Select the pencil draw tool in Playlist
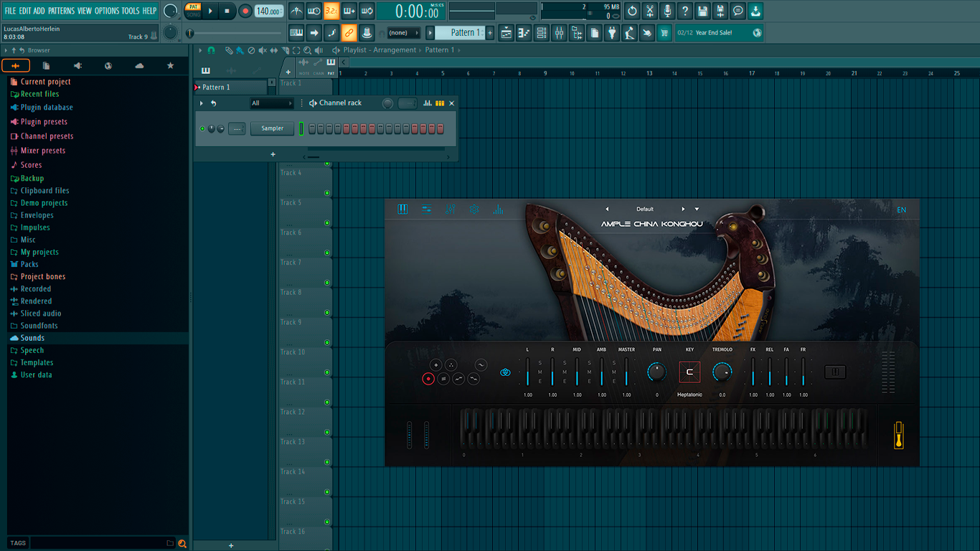The height and width of the screenshot is (551, 980). coord(228,50)
